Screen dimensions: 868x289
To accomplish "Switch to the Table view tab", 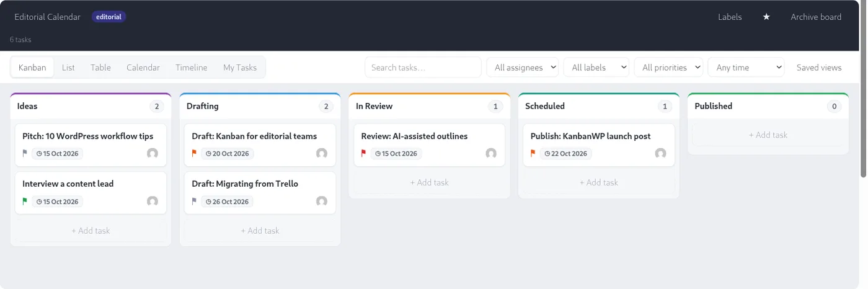I will point(100,67).
